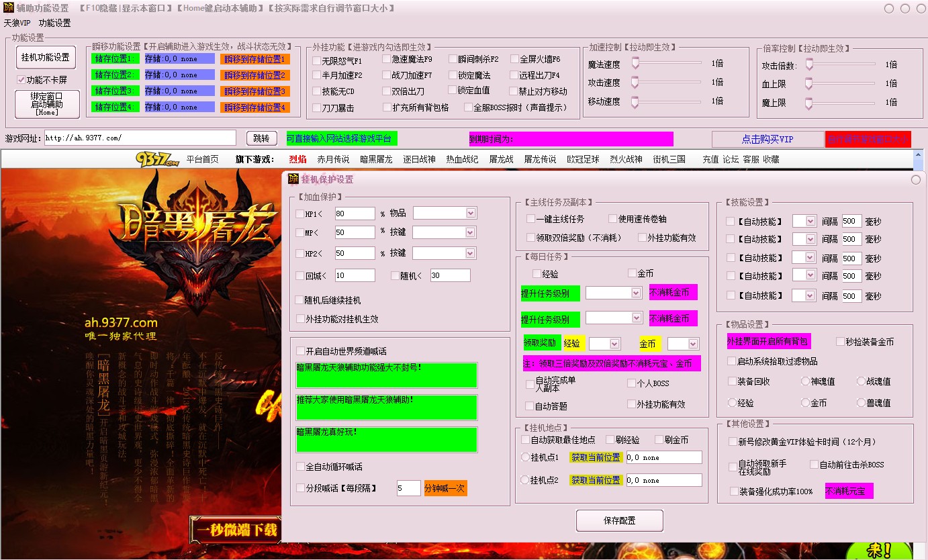Click the 回城< value field showing 10
This screenshot has width=928, height=560.
[355, 275]
